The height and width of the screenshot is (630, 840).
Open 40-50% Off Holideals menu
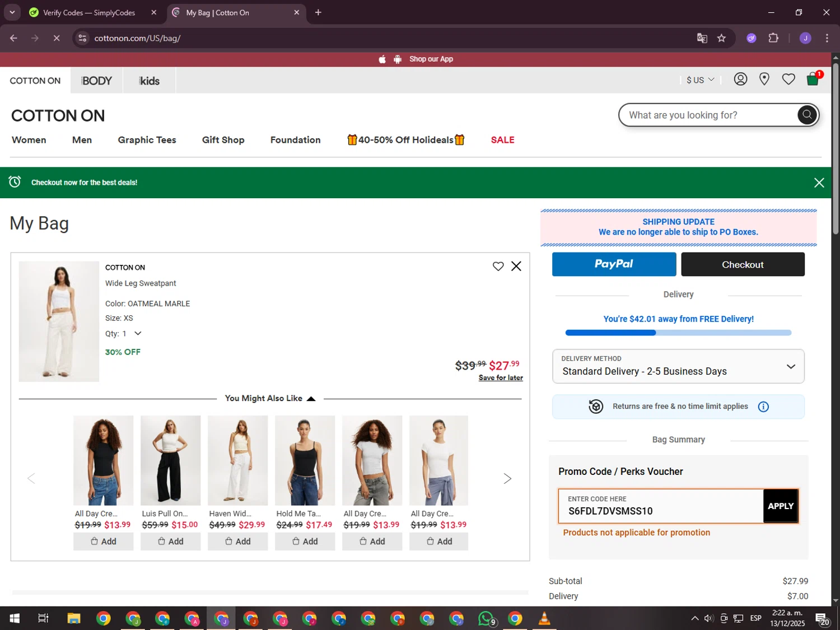coord(406,140)
